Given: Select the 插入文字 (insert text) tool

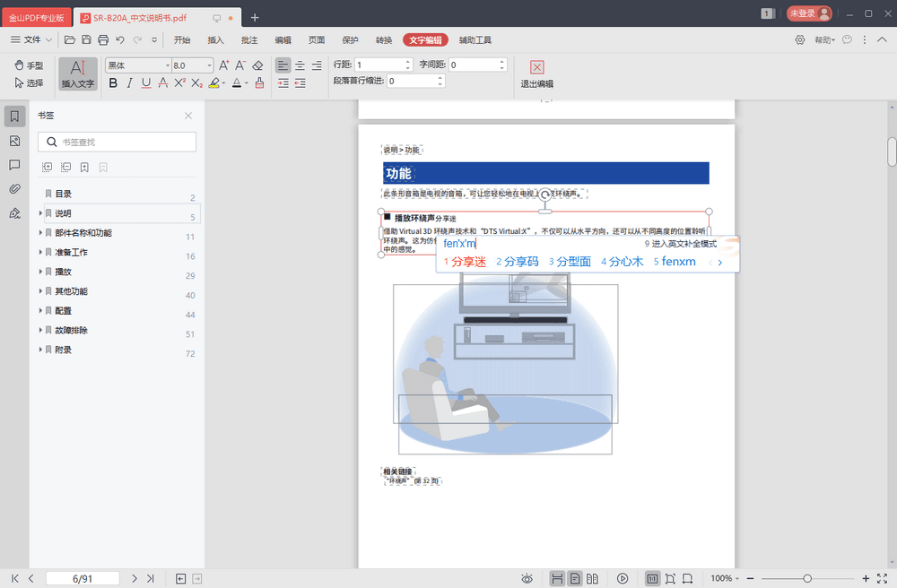Looking at the screenshot, I should tap(78, 73).
